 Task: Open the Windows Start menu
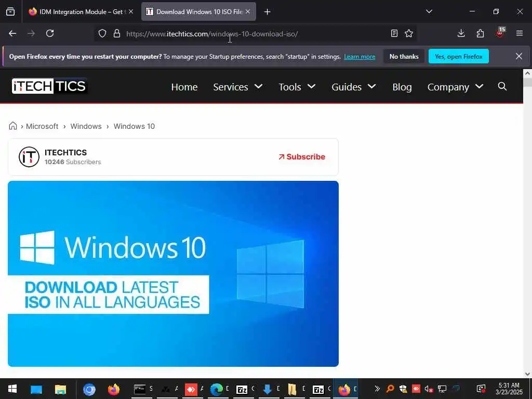pos(12,389)
